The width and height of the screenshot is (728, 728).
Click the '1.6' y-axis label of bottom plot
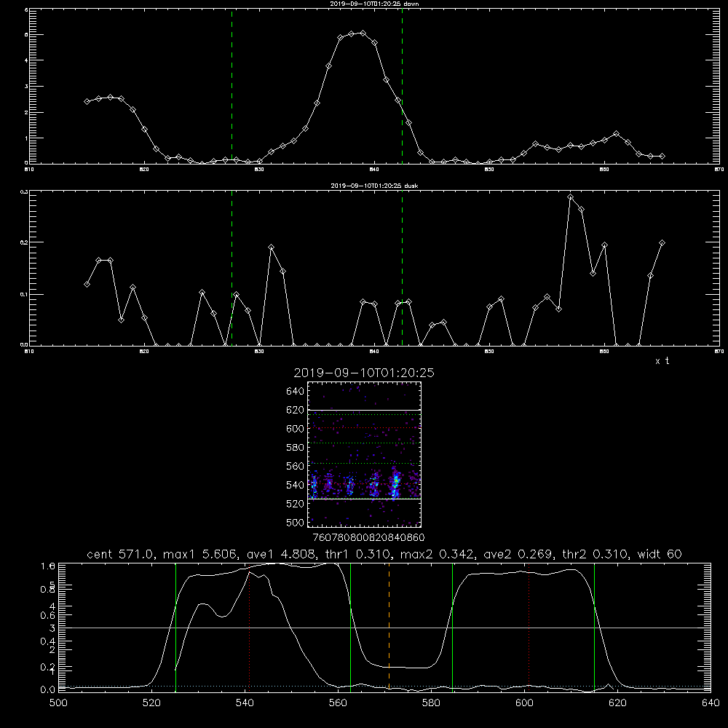[48, 566]
